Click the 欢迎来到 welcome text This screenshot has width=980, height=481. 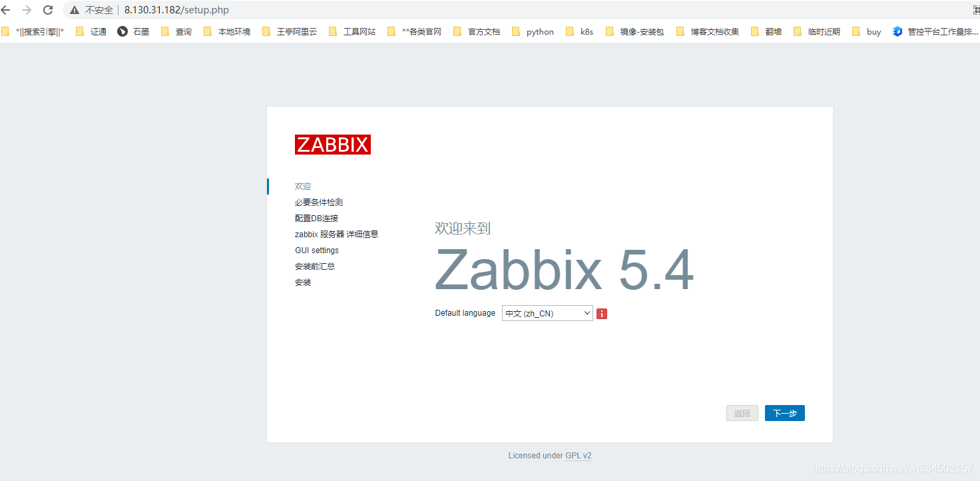click(463, 229)
